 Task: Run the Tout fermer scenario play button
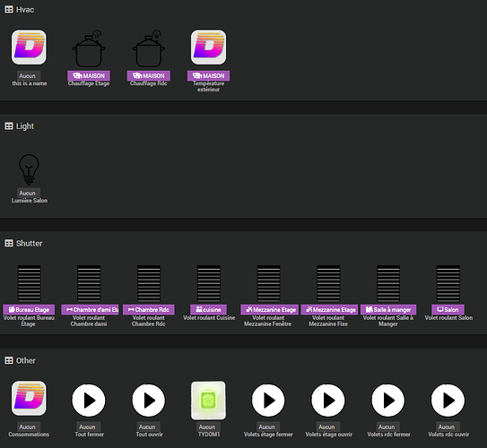coord(89,401)
